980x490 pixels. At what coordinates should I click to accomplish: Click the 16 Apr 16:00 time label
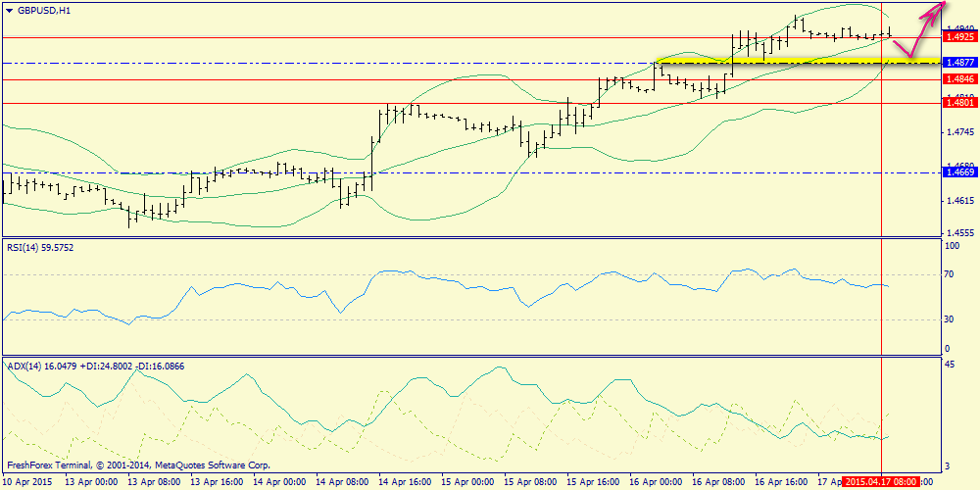point(782,482)
